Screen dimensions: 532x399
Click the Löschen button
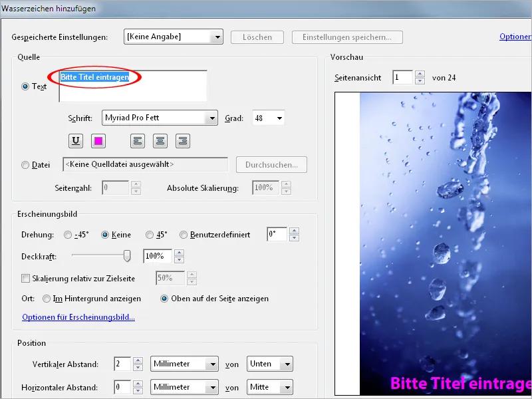pyautogui.click(x=257, y=37)
